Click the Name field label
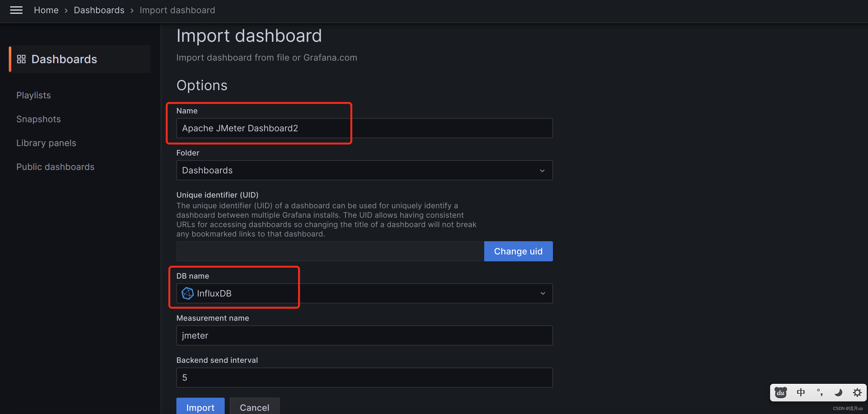The width and height of the screenshot is (868, 414). (x=187, y=111)
